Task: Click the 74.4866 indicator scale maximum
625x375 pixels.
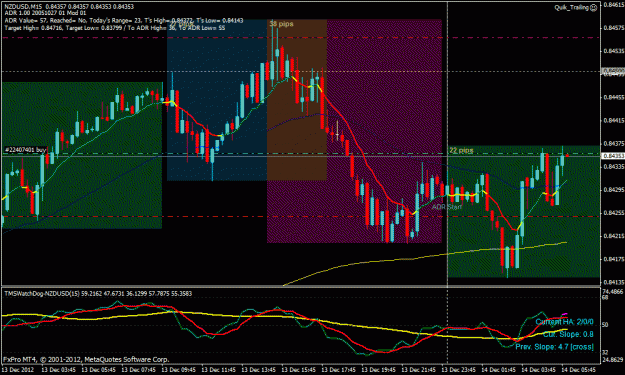Action: pos(614,292)
